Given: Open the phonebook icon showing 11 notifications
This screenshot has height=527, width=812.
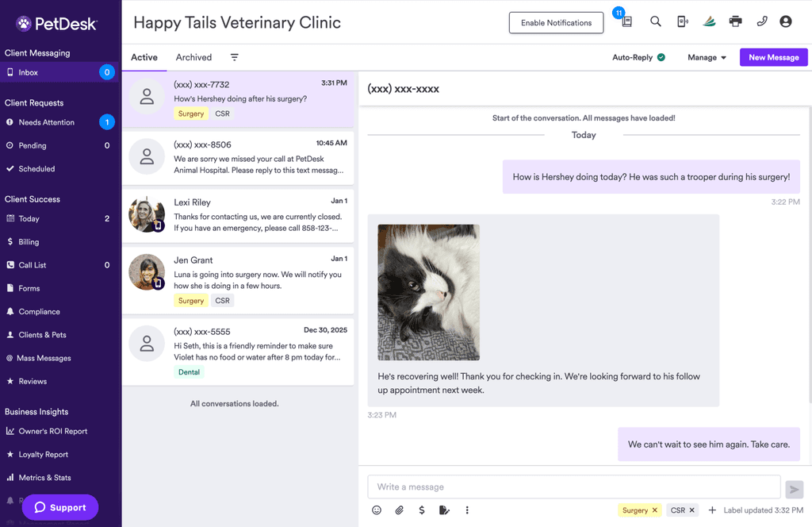Looking at the screenshot, I should tap(626, 21).
